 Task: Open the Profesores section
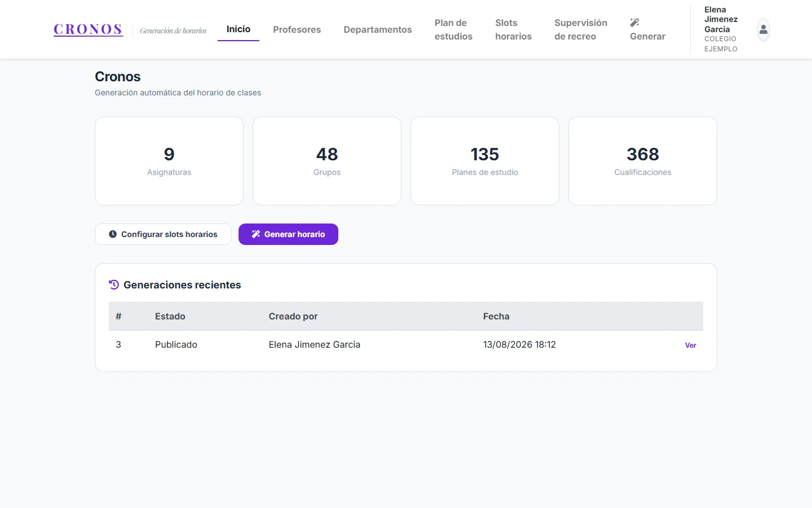pos(297,29)
